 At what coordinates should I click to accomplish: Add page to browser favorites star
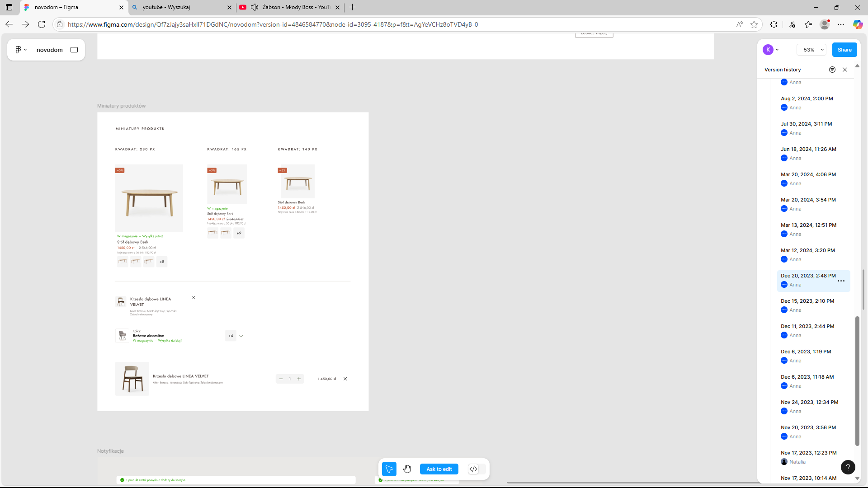[x=754, y=24]
